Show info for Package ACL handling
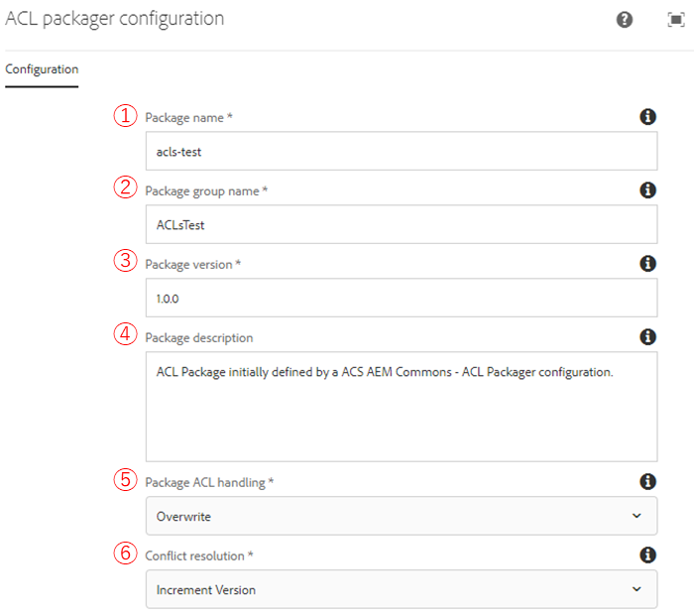The width and height of the screenshot is (694, 616). [x=647, y=481]
